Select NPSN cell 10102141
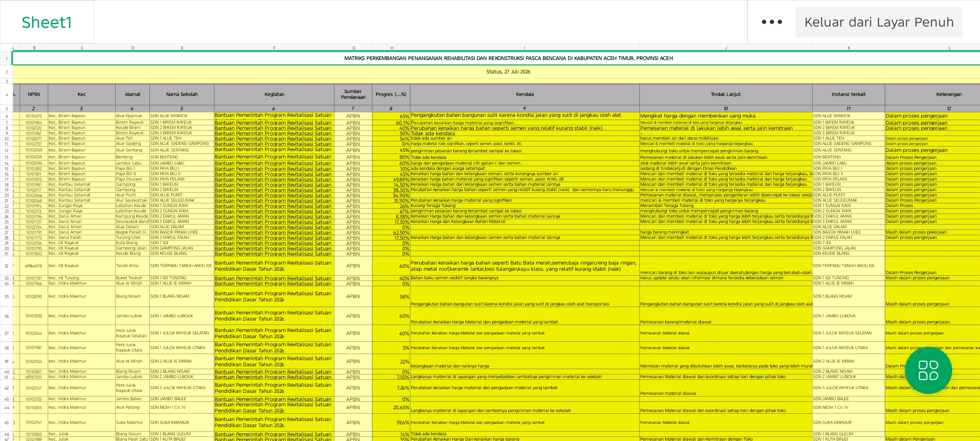The width and height of the screenshot is (980, 441). (x=34, y=423)
